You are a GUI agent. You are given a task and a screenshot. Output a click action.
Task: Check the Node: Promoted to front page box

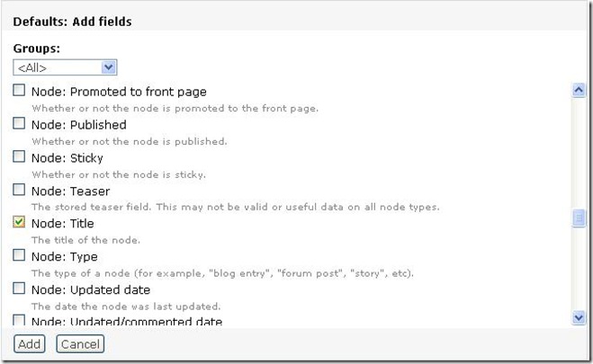[19, 91]
